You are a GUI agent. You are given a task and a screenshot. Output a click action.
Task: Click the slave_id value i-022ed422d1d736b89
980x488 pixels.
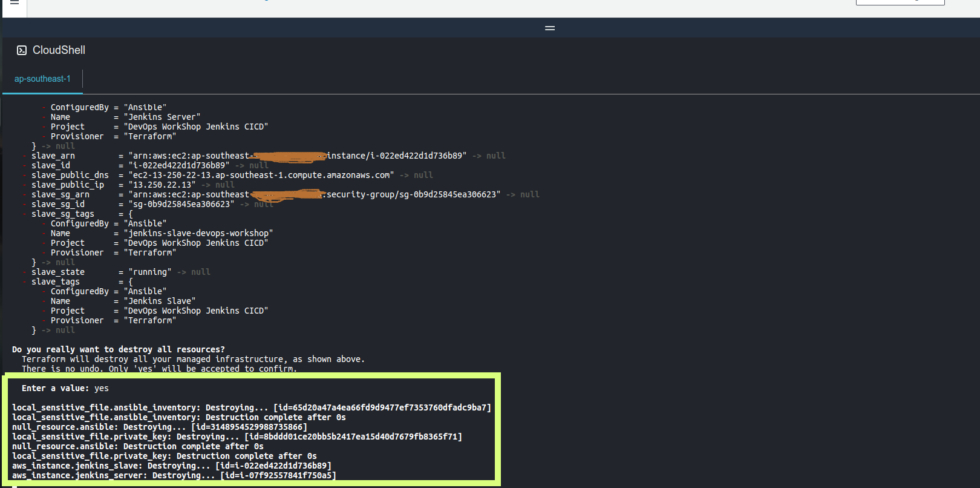[179, 165]
